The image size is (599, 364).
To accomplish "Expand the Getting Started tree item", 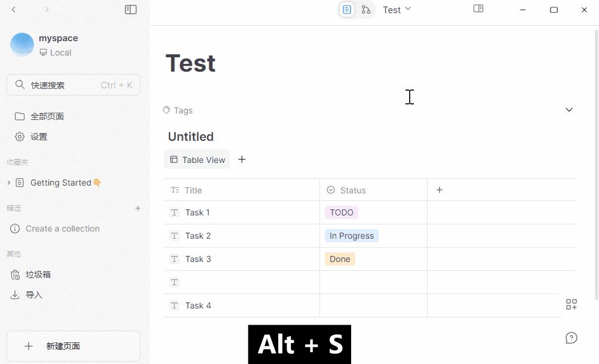I will coord(8,183).
